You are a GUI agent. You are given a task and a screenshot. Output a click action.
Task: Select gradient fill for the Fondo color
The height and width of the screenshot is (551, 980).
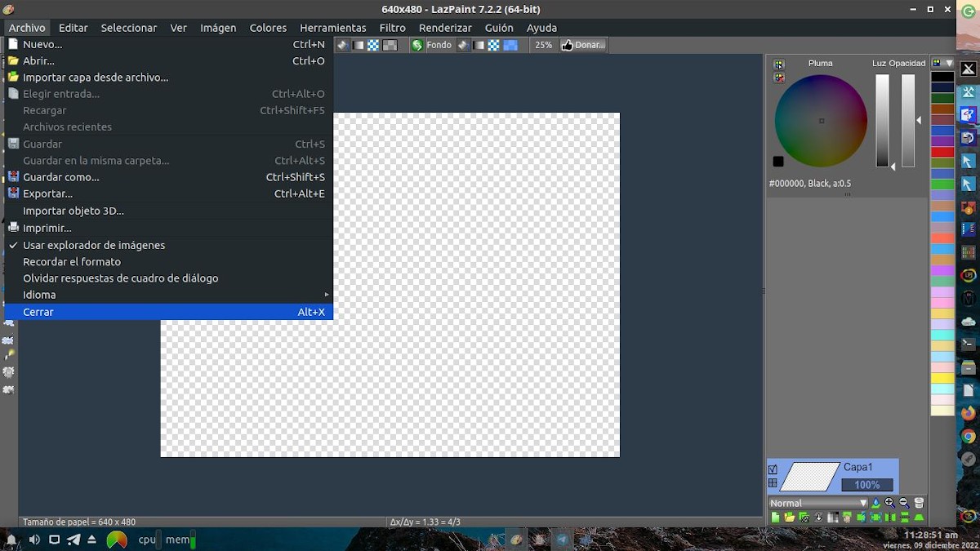478,45
